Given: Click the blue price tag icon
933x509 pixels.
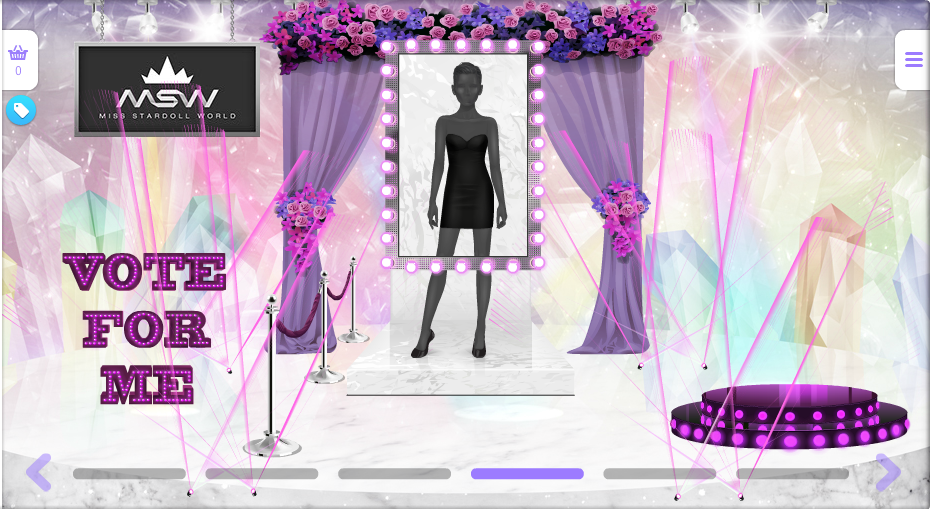Looking at the screenshot, I should (x=21, y=110).
